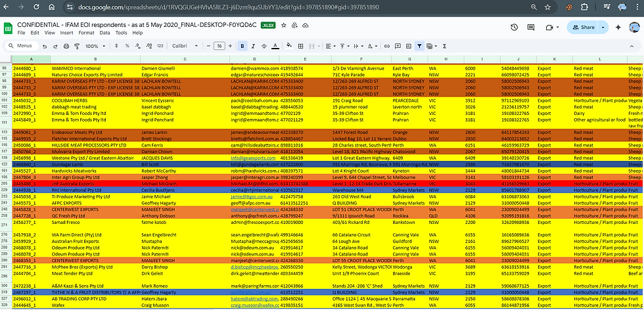Star the document next to the title
The image size is (644, 310).
point(283,26)
